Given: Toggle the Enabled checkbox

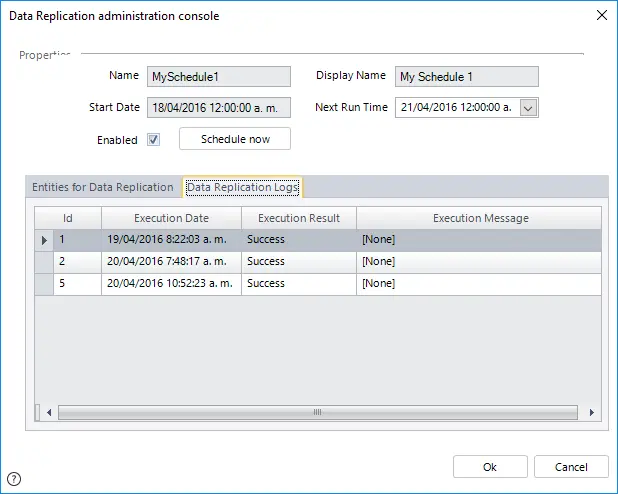Looking at the screenshot, I should (x=153, y=140).
